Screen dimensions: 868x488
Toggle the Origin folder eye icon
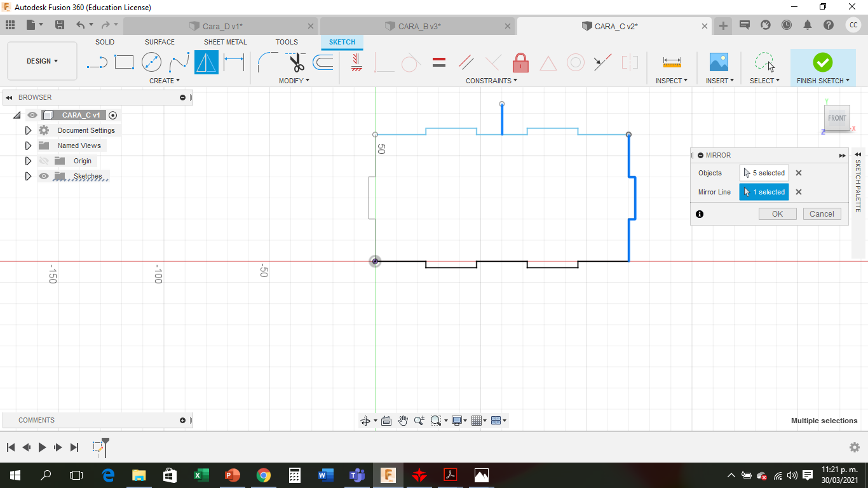pos(44,161)
